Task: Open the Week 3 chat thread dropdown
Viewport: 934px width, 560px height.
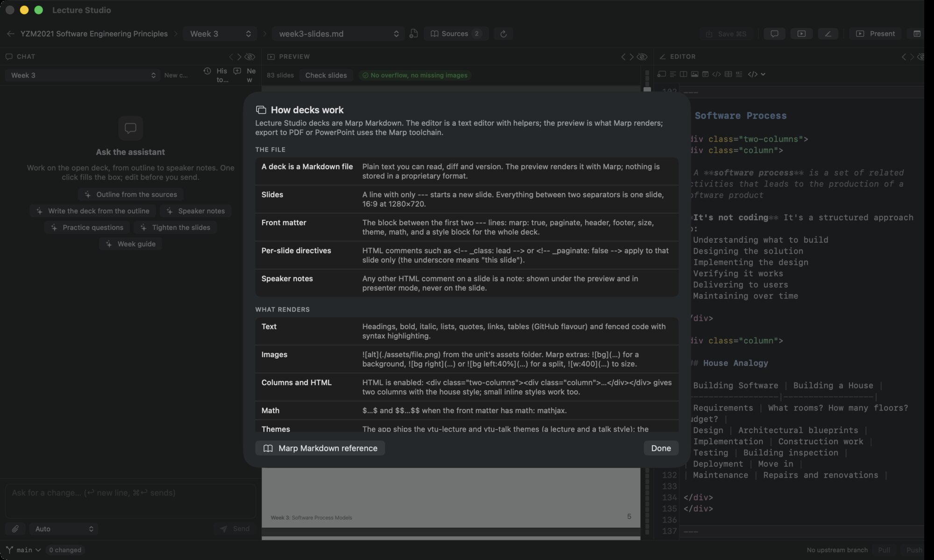Action: 83,75
